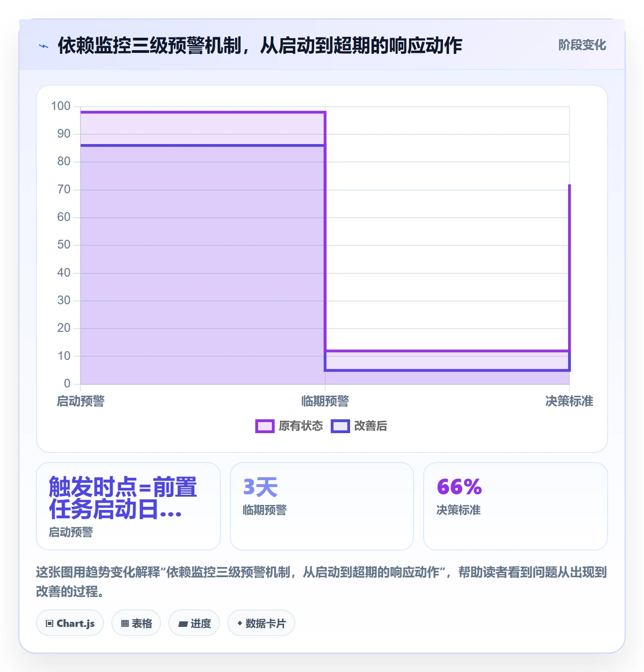Screen dimensions: 644x672
Task: Click the 临期预警 x-axis label
Action: tap(325, 401)
